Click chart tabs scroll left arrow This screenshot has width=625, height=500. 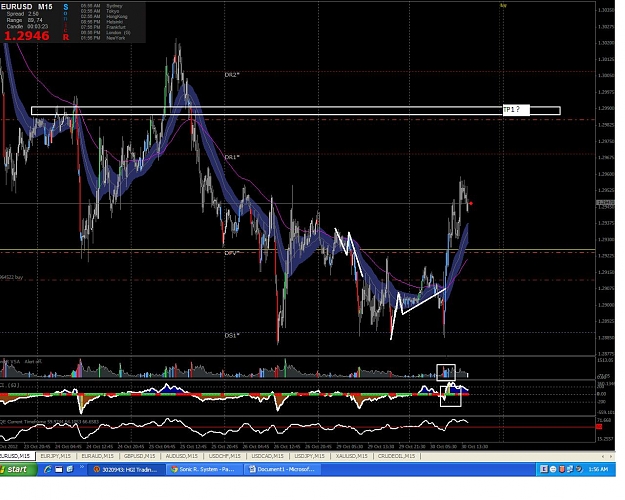602,456
